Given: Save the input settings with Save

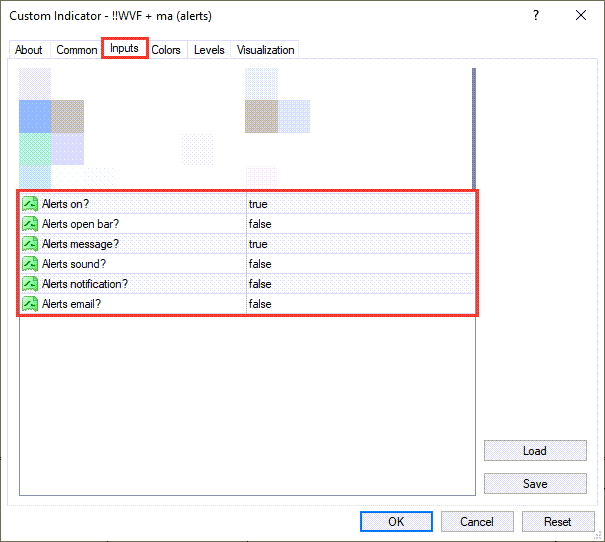Looking at the screenshot, I should pyautogui.click(x=534, y=484).
